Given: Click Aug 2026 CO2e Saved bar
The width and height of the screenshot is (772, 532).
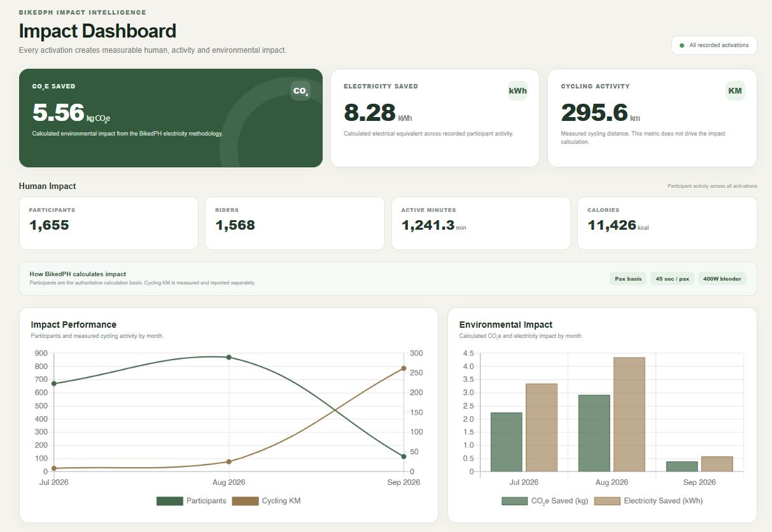Looking at the screenshot, I should (x=594, y=433).
